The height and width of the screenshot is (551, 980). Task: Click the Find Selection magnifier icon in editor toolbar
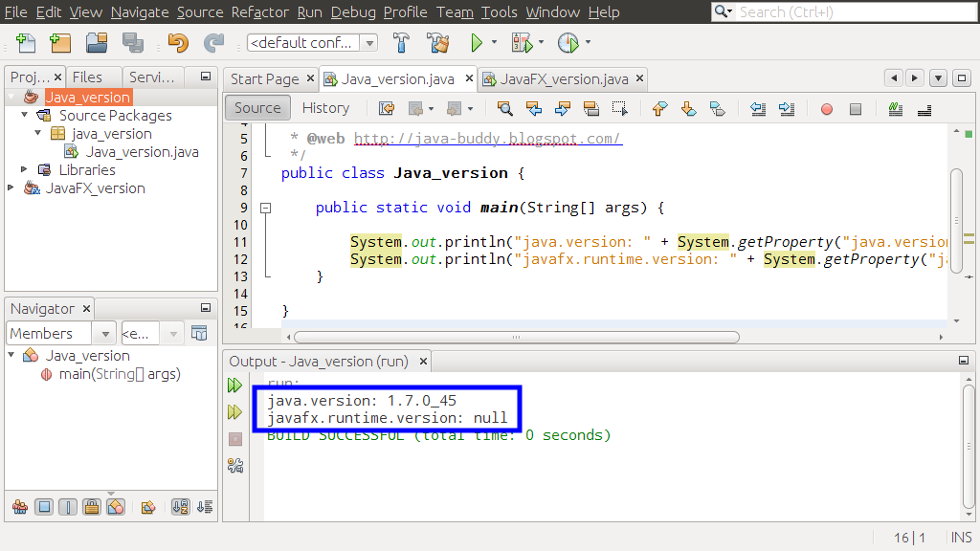point(505,109)
